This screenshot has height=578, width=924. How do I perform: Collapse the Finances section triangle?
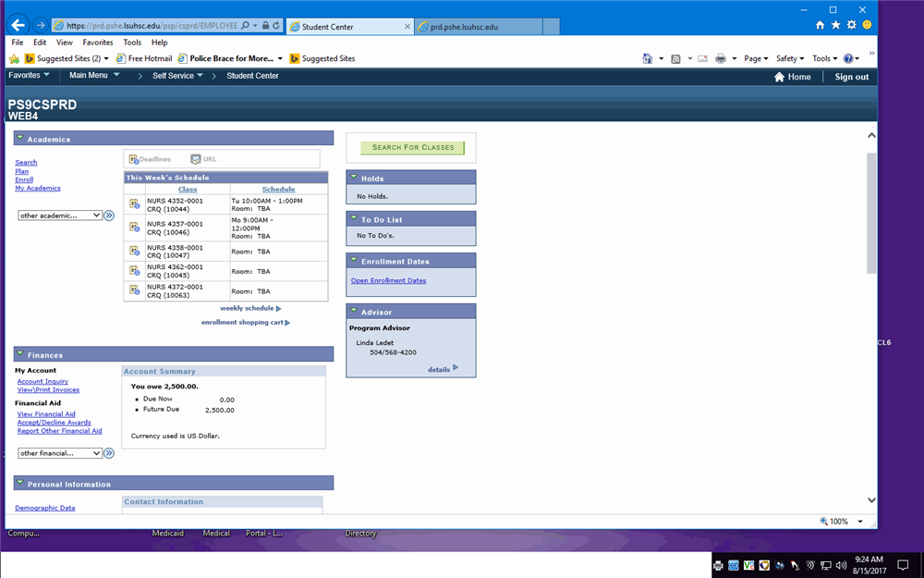[20, 354]
